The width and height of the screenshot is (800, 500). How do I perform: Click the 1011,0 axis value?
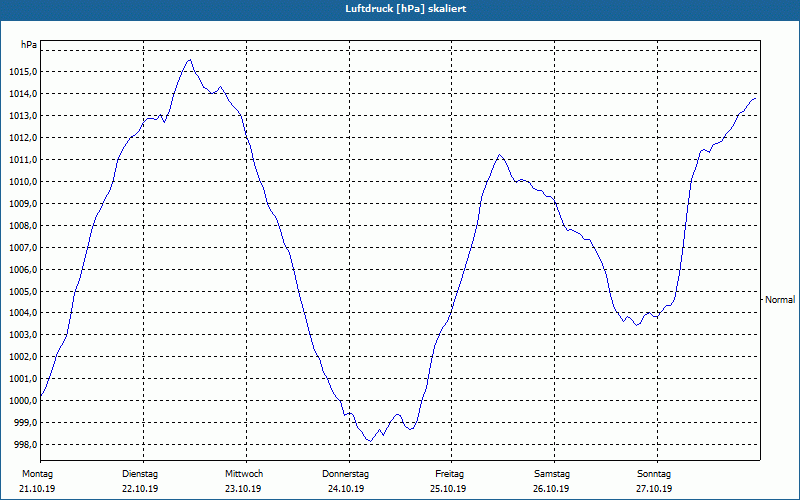(x=23, y=160)
